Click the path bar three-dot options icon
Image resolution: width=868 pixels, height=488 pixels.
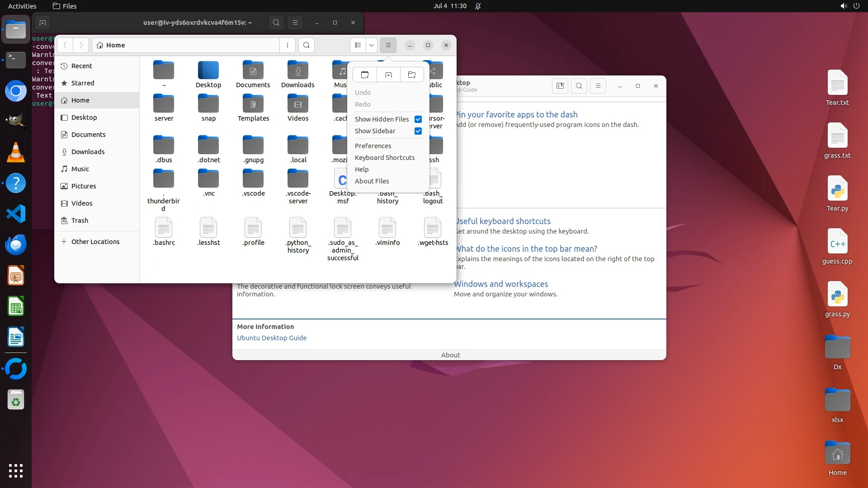(288, 45)
